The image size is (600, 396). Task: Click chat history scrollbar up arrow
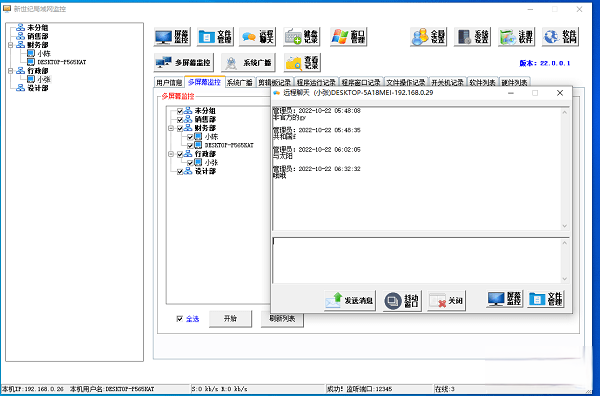(565, 112)
